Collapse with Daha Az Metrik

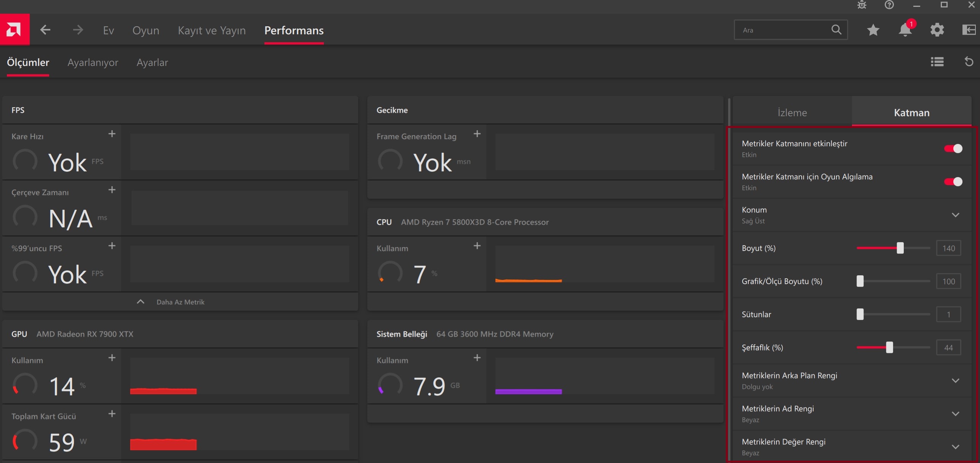coord(180,302)
